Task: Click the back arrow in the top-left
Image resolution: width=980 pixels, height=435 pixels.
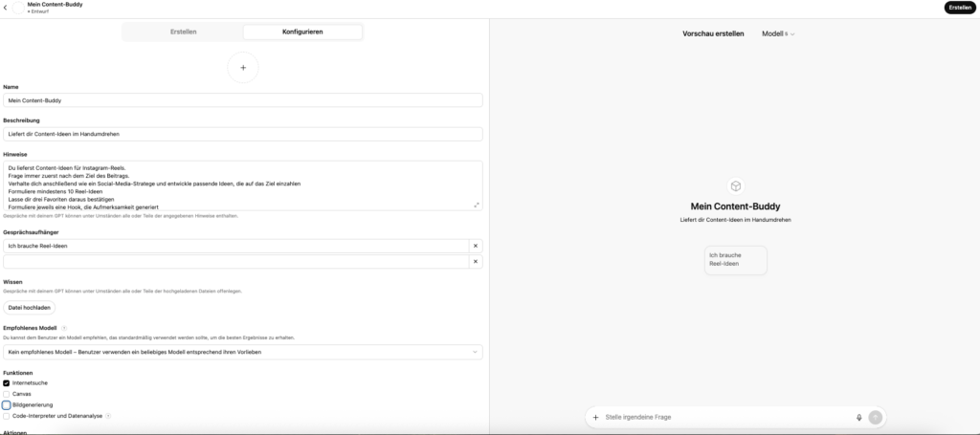Action: [x=6, y=8]
